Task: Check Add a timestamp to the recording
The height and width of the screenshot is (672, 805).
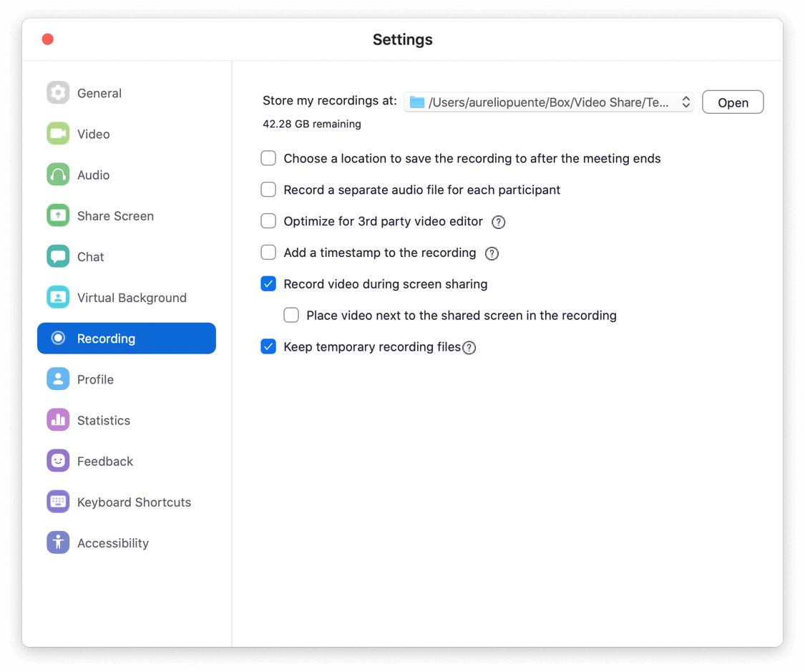Action: click(x=268, y=253)
